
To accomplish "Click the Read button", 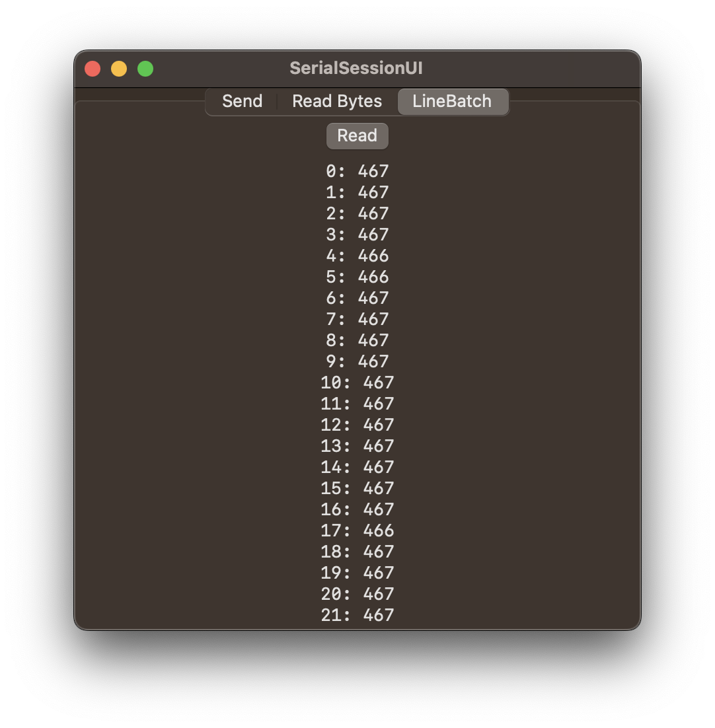I will [357, 136].
